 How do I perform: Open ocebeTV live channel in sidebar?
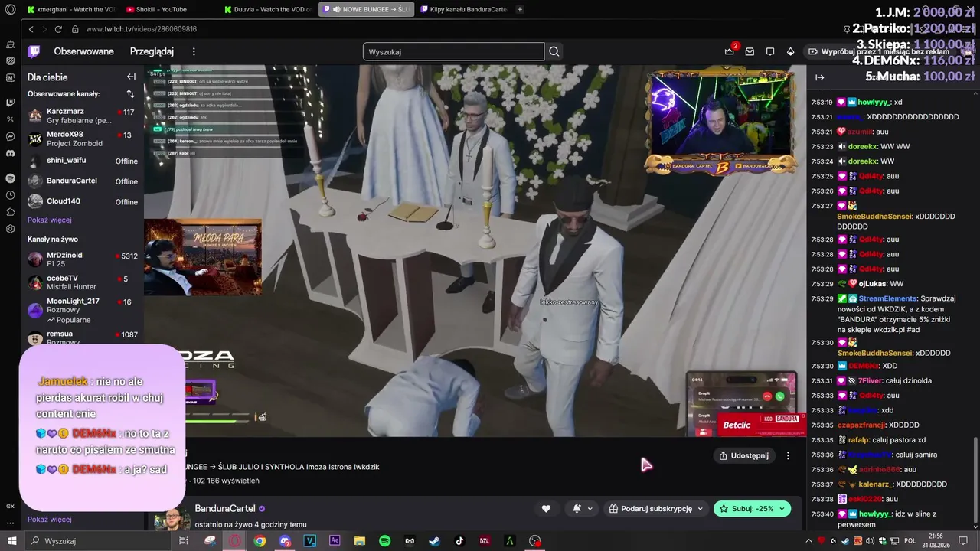pyautogui.click(x=82, y=282)
